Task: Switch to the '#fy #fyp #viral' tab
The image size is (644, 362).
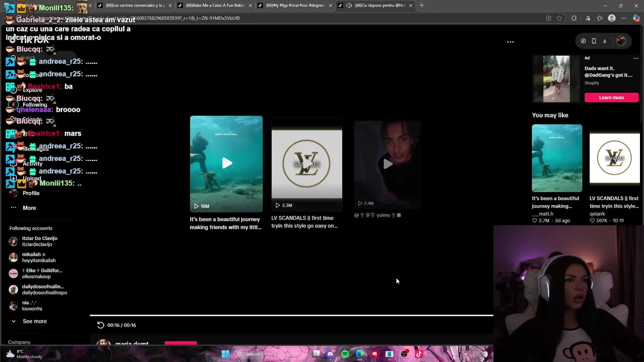Action: coord(295,6)
